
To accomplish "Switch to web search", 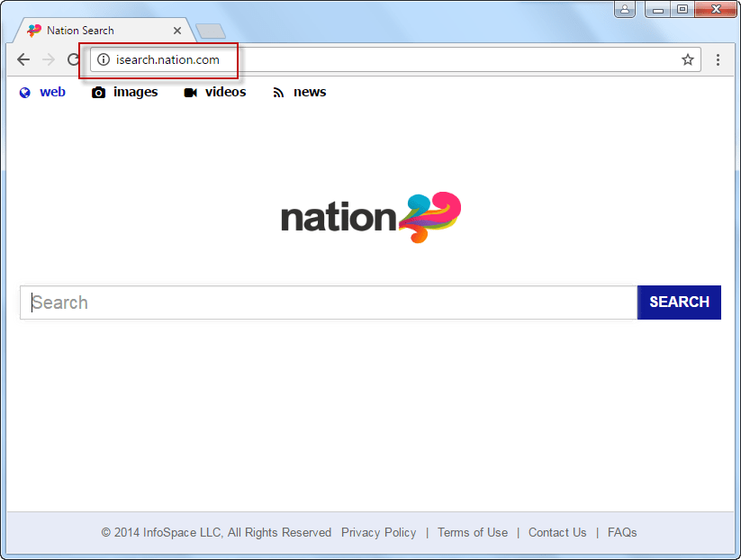I will (x=52, y=92).
